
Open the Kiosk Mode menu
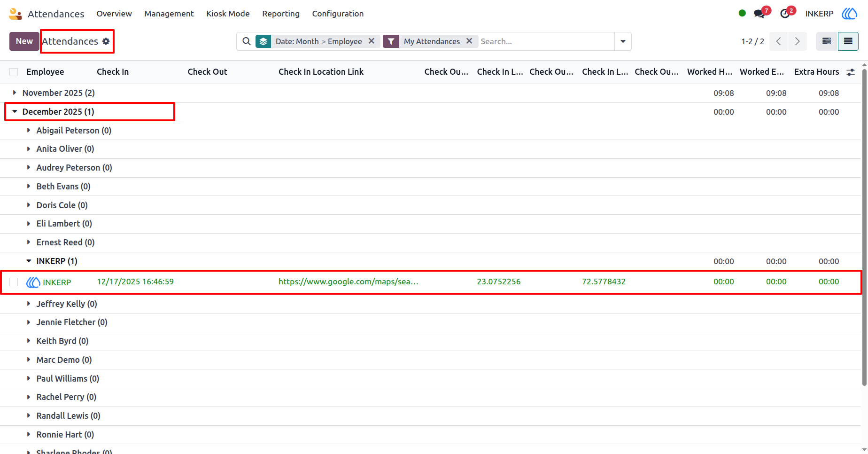tap(228, 14)
